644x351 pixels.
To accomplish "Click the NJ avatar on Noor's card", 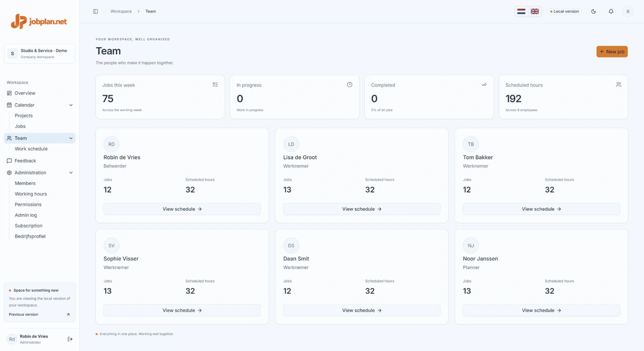I will [471, 246].
